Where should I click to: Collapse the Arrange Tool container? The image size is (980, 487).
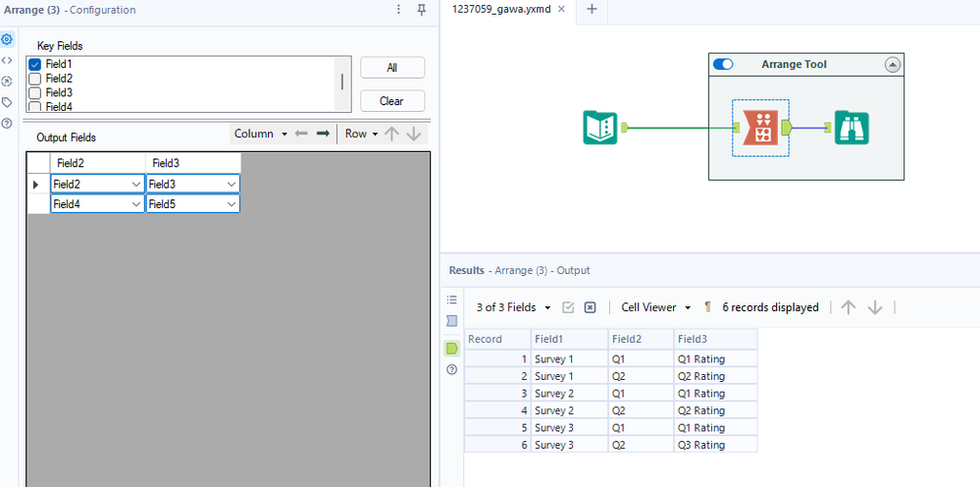pyautogui.click(x=893, y=65)
